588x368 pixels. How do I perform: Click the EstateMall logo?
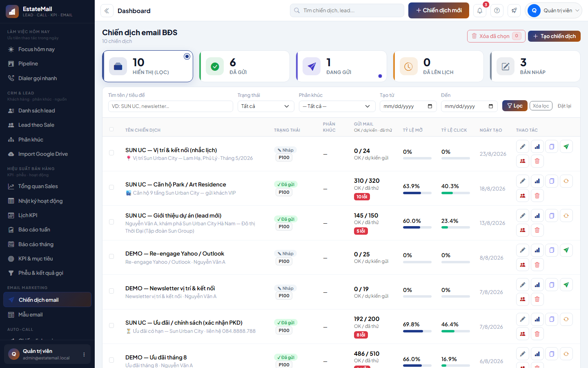tap(12, 11)
